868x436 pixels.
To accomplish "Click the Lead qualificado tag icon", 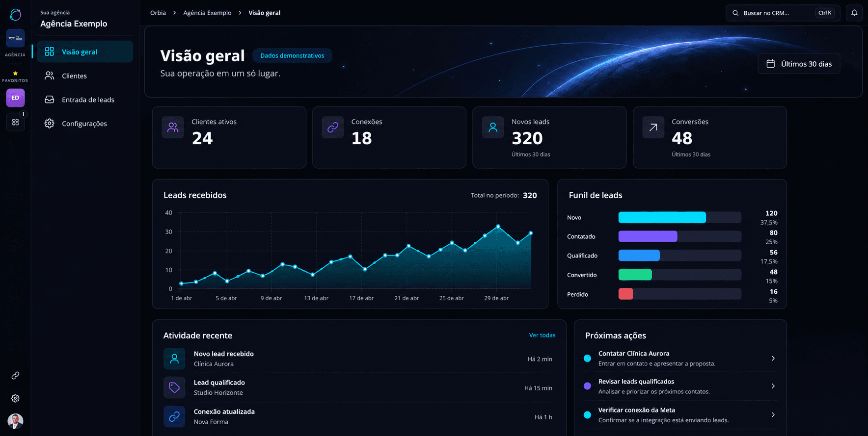I will pyautogui.click(x=174, y=387).
